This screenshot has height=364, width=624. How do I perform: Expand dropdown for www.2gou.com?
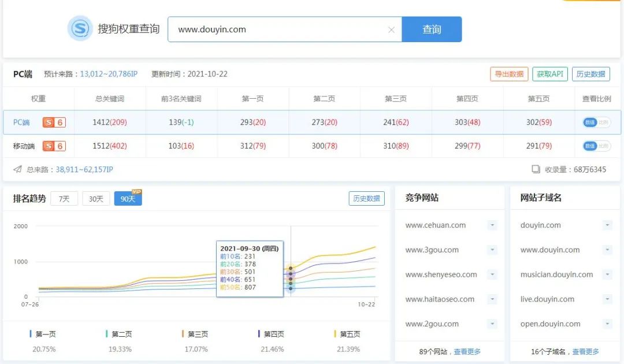tap(492, 324)
